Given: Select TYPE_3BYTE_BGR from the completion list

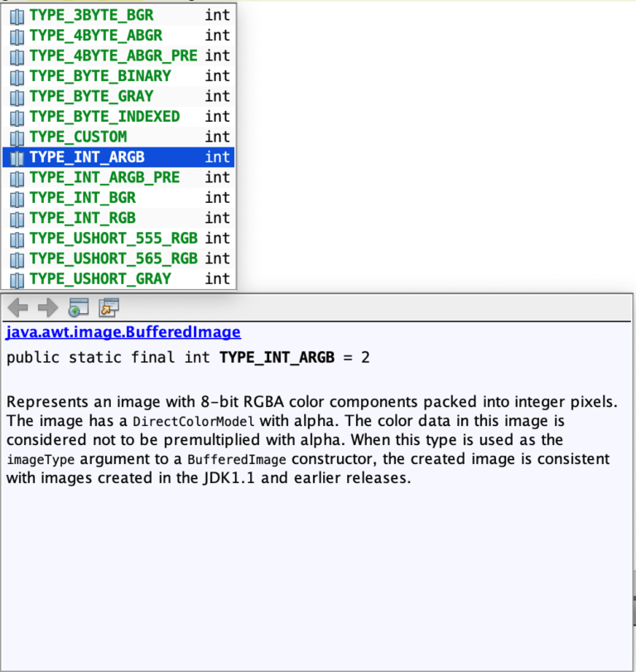Looking at the screenshot, I should click(91, 15).
